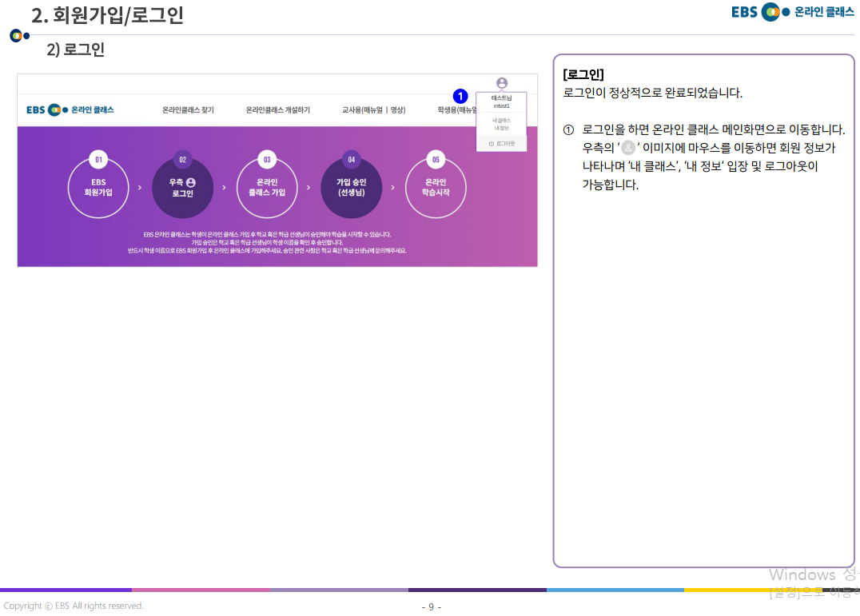860x616 pixels.
Task: Click the 테스트님 user name in popup
Action: (x=501, y=98)
